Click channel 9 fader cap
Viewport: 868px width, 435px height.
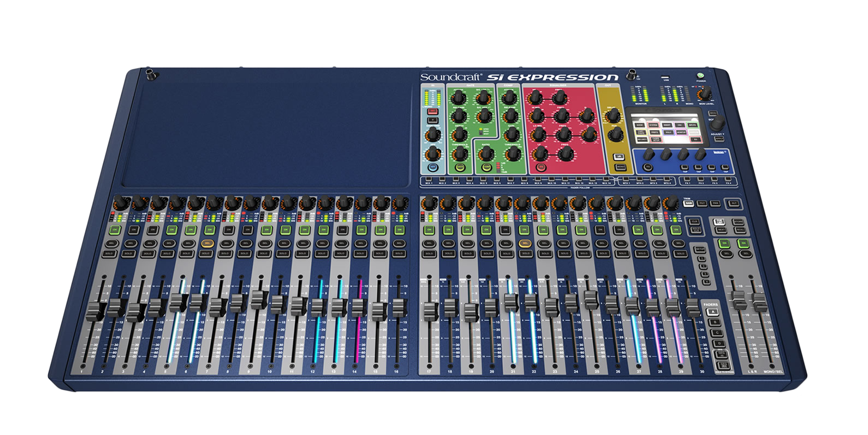[260, 300]
